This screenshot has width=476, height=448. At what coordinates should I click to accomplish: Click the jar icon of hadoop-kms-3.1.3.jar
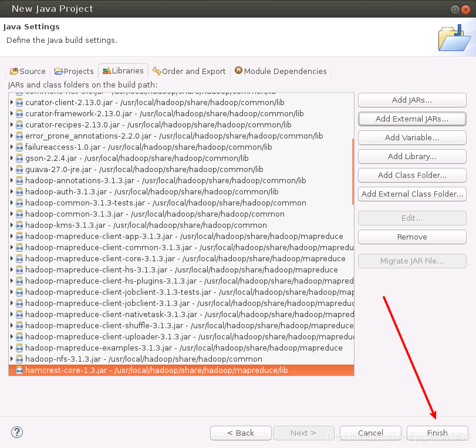[19, 225]
